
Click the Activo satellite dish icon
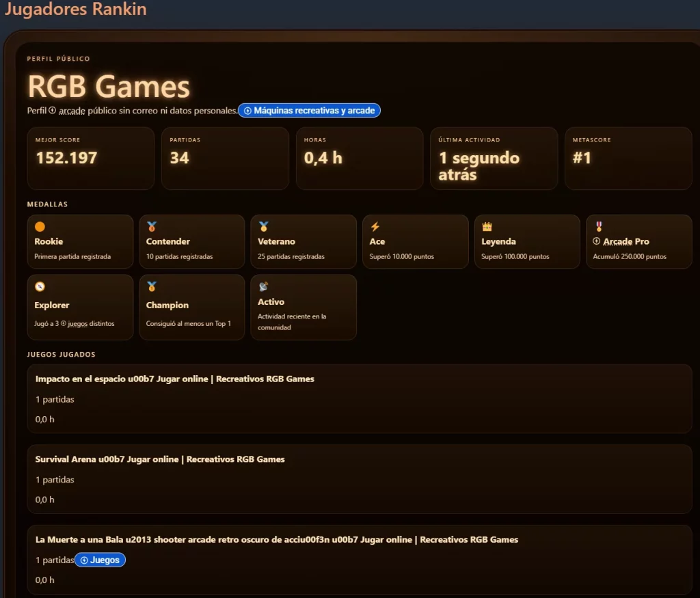[x=263, y=286]
